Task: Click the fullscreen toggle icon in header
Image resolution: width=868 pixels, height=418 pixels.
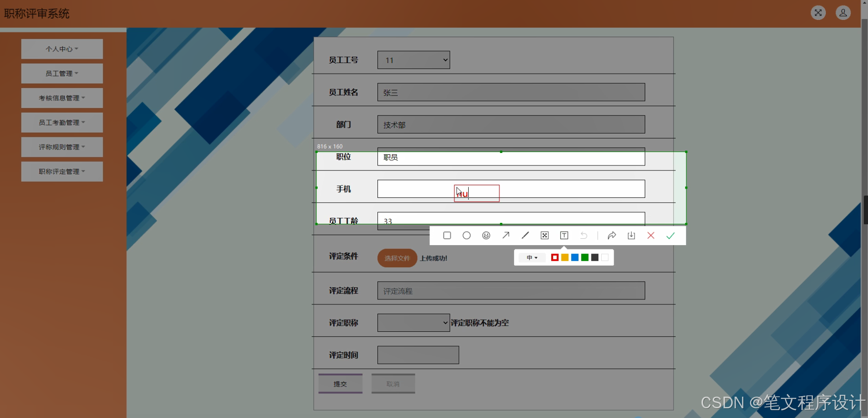Action: [x=818, y=13]
